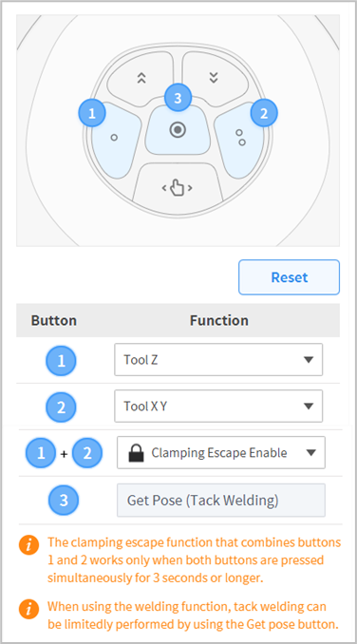
Task: Click the double down-arrow cockpit button
Action: 215,78
